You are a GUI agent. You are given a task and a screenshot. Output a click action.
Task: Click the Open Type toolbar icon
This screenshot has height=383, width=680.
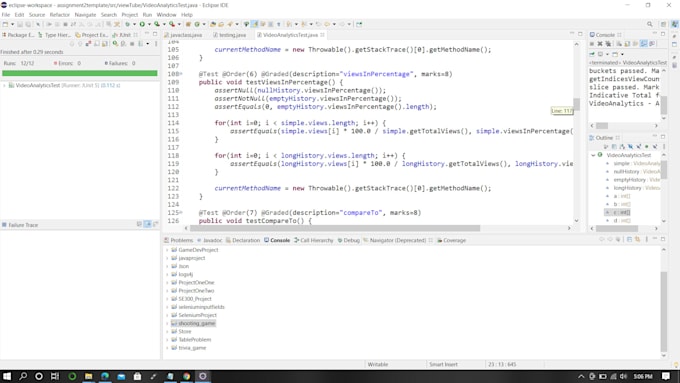point(212,24)
